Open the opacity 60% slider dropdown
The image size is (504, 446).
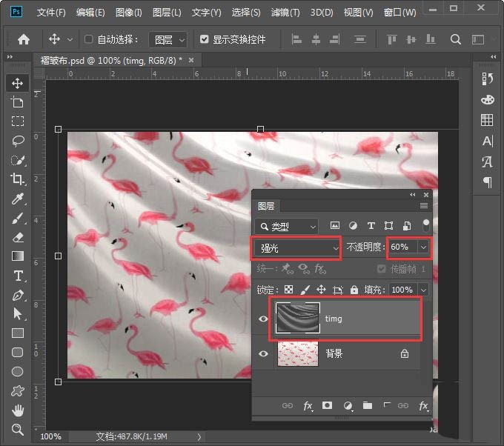[423, 247]
